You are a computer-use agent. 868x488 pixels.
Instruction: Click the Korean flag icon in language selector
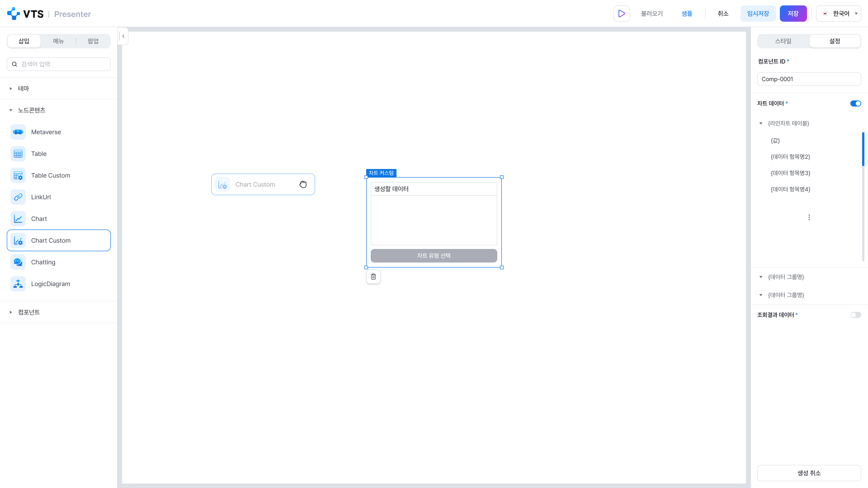coord(825,14)
